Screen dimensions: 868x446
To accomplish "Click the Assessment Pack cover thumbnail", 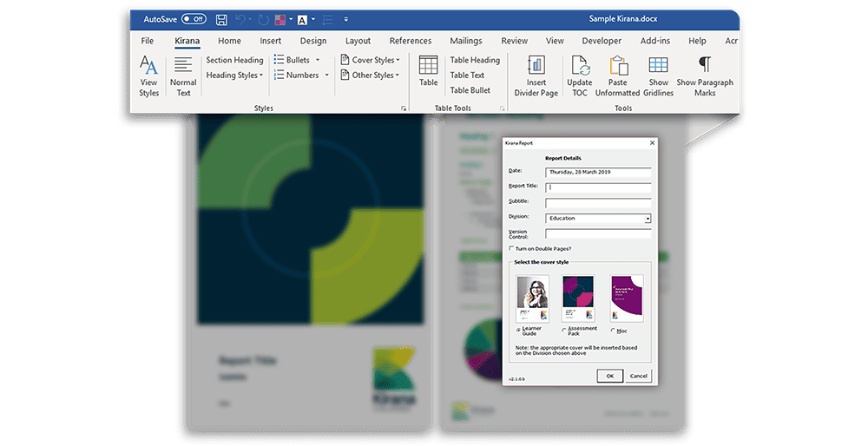I will tap(578, 298).
